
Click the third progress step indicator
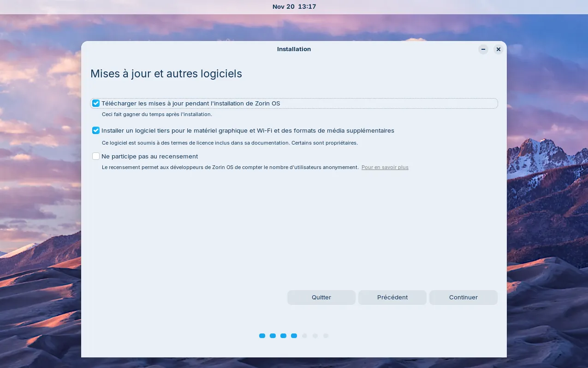(283, 336)
